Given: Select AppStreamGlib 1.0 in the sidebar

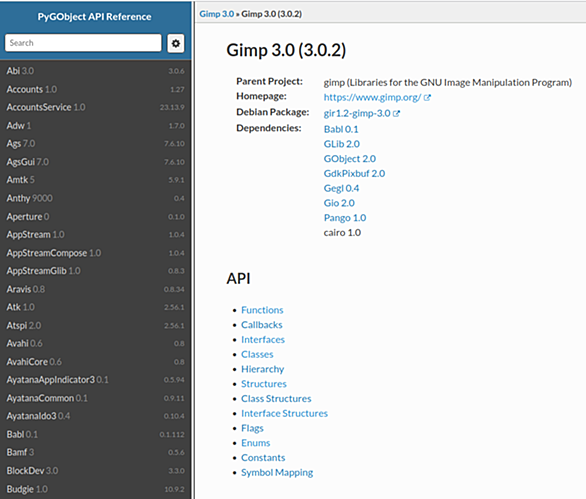Looking at the screenshot, I should point(95,271).
